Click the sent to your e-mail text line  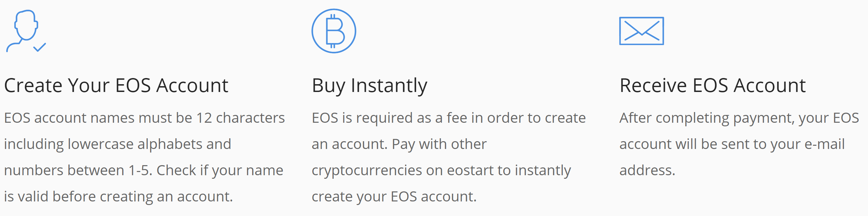point(732,144)
